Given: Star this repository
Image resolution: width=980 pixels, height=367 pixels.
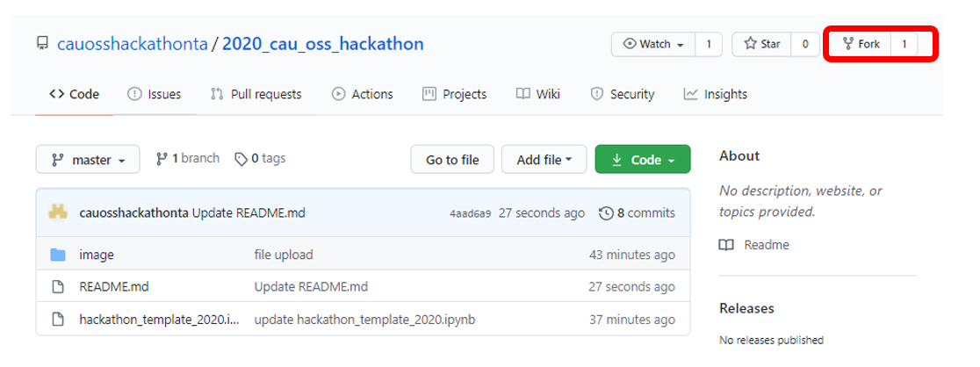Looking at the screenshot, I should pos(762,45).
